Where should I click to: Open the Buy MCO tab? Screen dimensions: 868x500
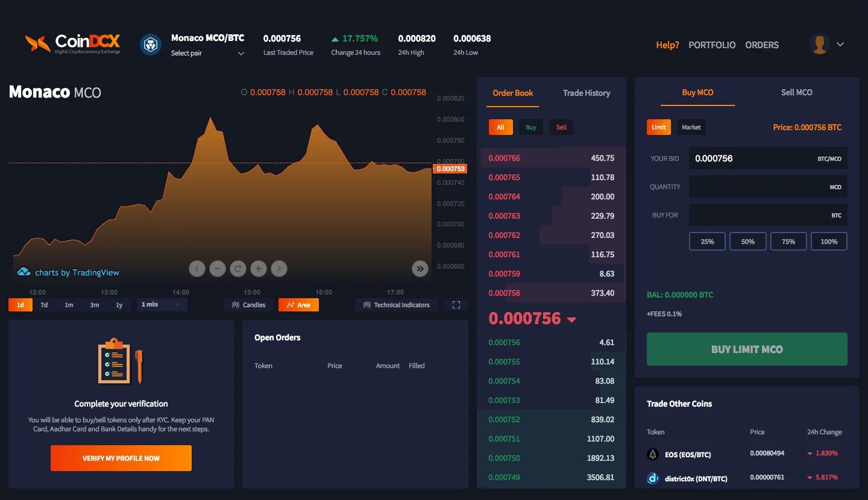[697, 92]
